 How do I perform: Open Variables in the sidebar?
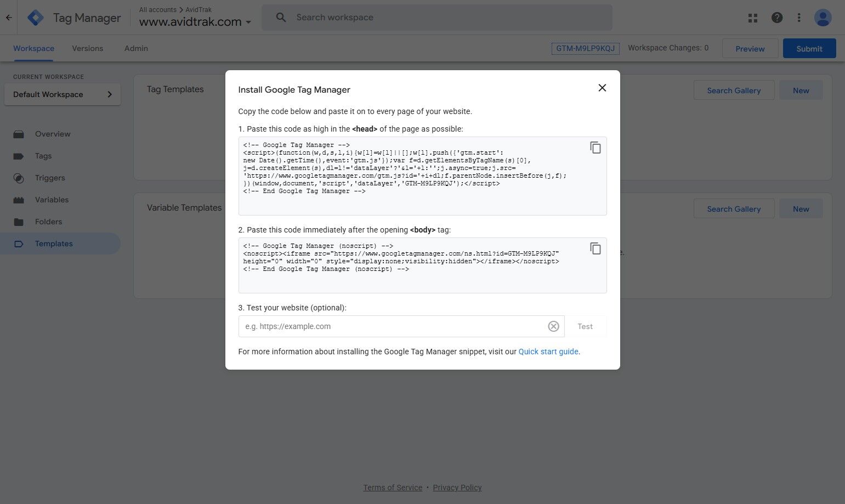click(x=60, y=200)
